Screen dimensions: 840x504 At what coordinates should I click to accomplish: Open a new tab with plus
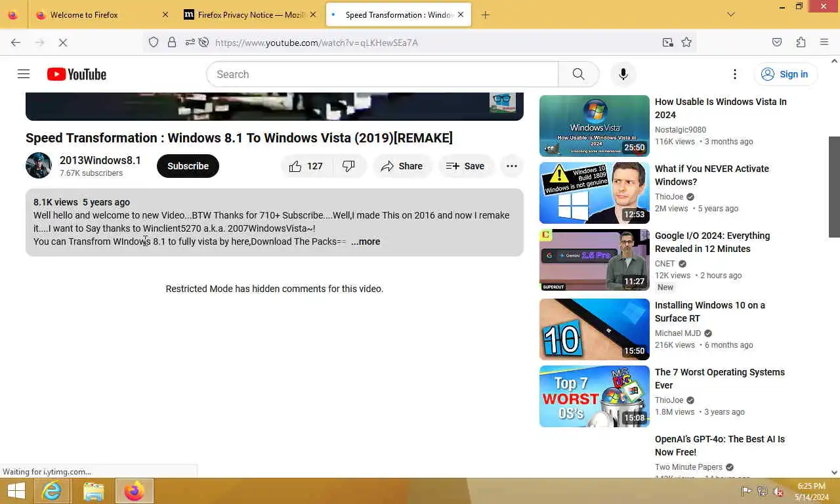click(x=486, y=14)
